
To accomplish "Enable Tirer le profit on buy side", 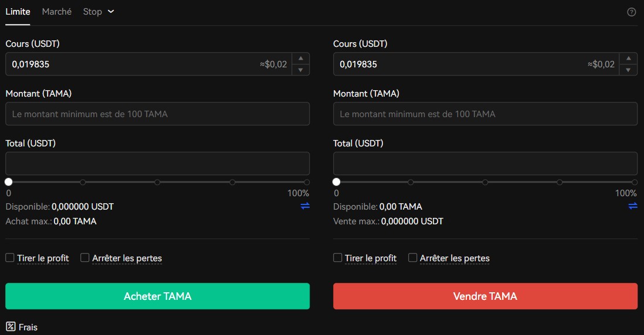I will click(10, 258).
